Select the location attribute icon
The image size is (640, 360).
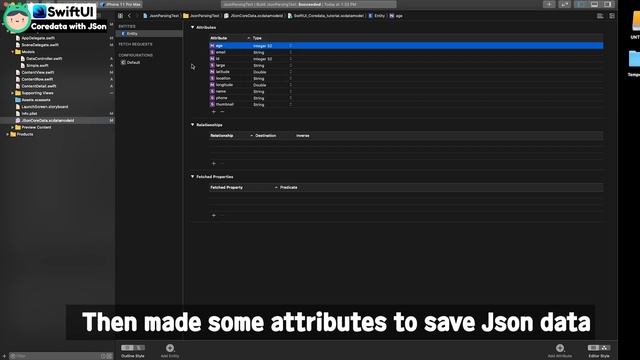(x=212, y=78)
